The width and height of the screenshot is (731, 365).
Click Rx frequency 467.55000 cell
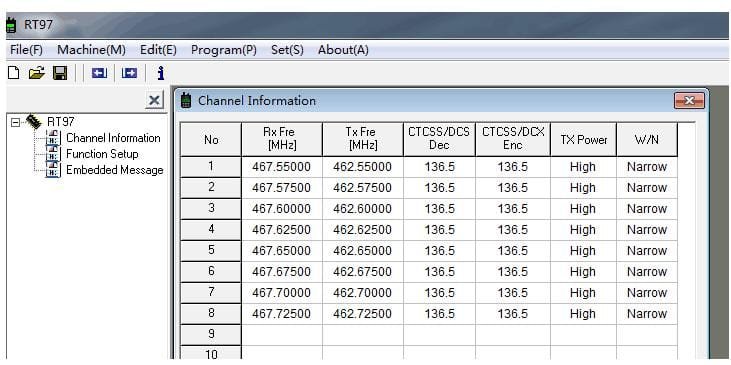[x=282, y=167]
